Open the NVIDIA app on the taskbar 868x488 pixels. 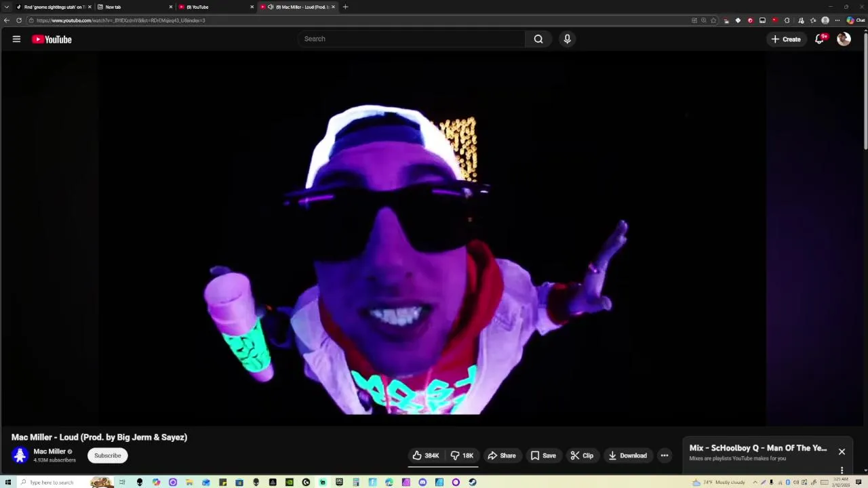290,482
